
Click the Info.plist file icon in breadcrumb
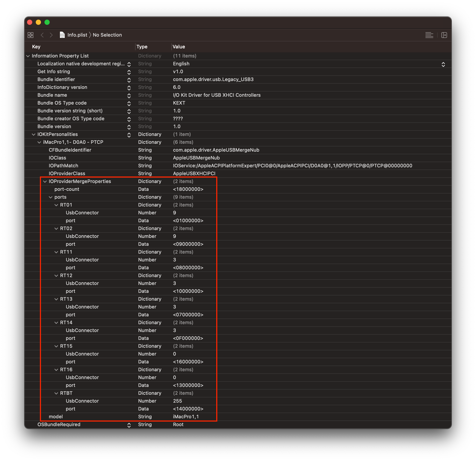tap(62, 35)
